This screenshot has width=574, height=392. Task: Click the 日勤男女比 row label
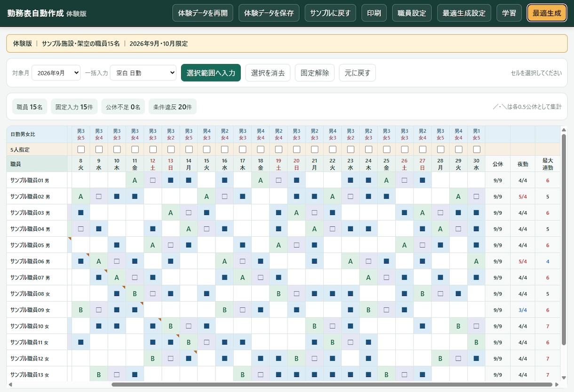[x=23, y=135]
